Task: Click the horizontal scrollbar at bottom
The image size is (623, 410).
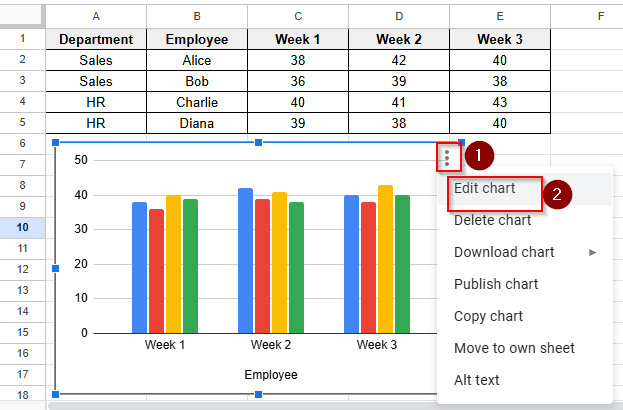Action: [x=335, y=406]
